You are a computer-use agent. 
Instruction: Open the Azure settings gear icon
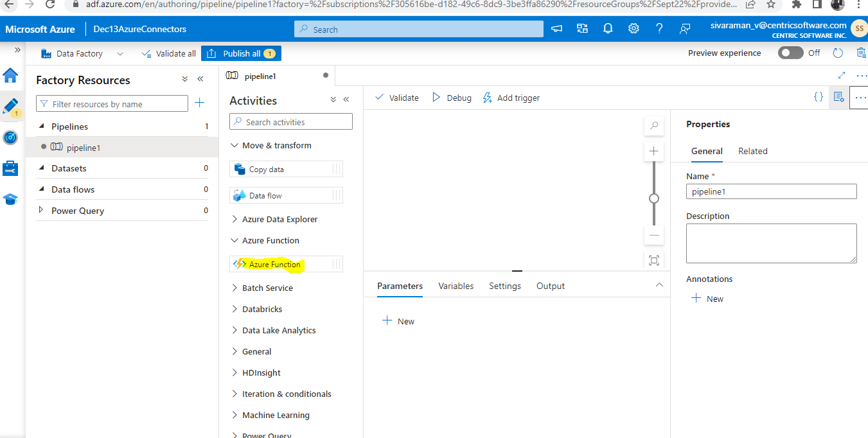633,28
